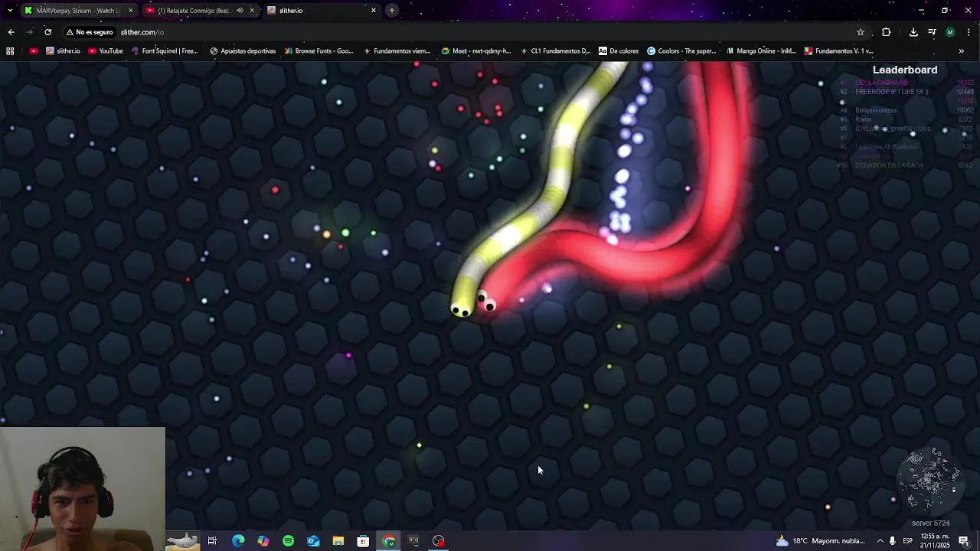This screenshot has width=980, height=551.
Task: Open the Chrome three-dot menu
Action: click(x=969, y=32)
